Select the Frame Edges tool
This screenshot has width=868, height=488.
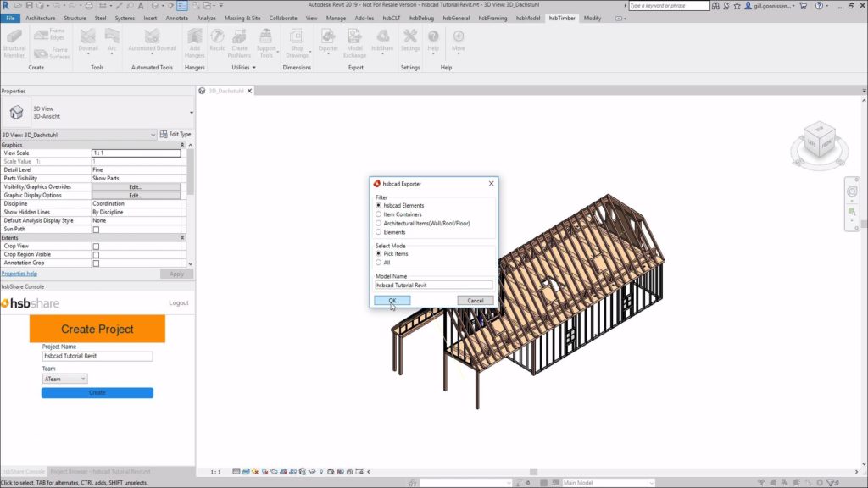(x=49, y=35)
